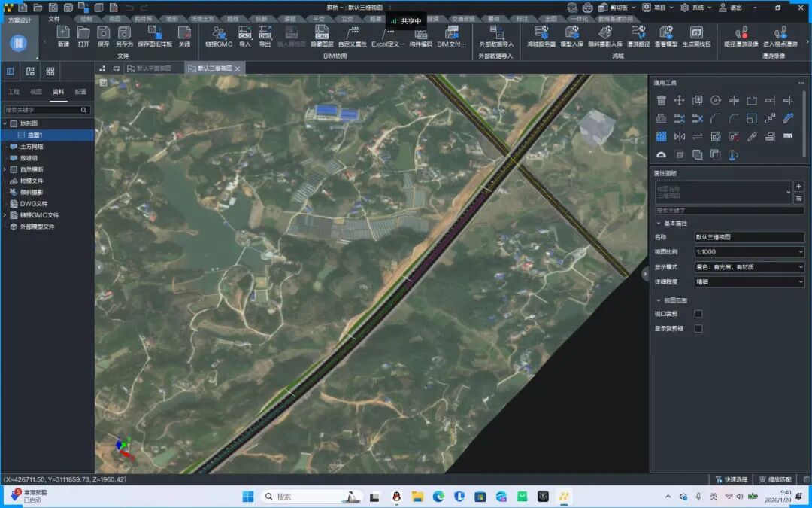Toggle the 地形图 tree checkbox
Image resolution: width=812 pixels, height=508 pixels.
[x=14, y=124]
